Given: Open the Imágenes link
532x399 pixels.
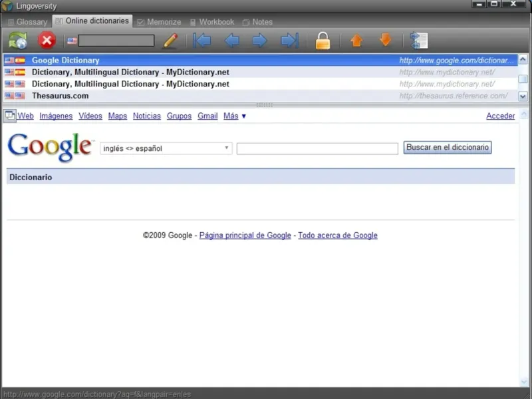Looking at the screenshot, I should (56, 116).
